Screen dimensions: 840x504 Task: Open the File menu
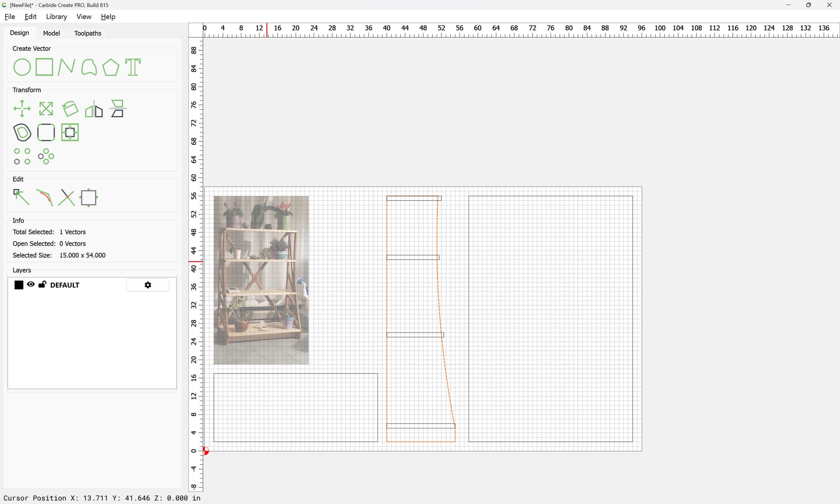[x=10, y=17]
